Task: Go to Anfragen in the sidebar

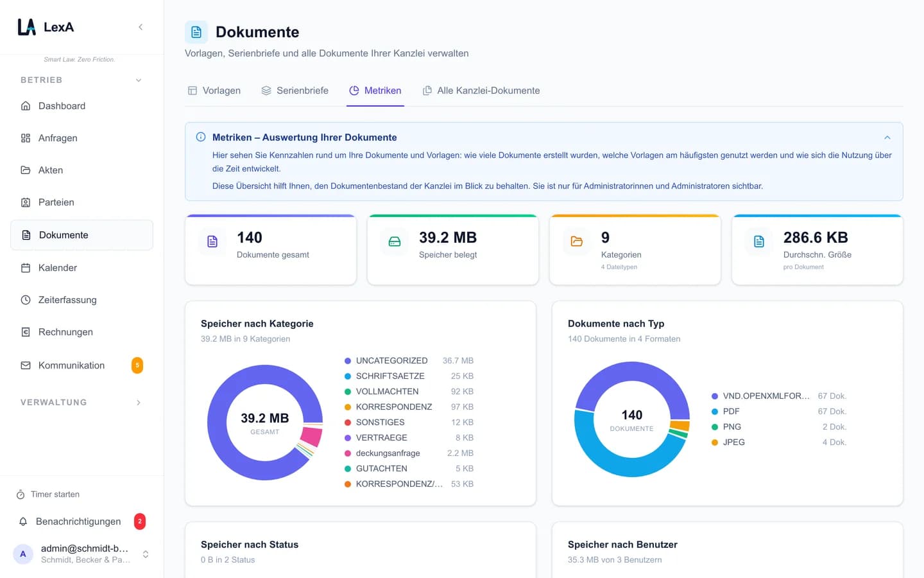Action: tap(81, 138)
